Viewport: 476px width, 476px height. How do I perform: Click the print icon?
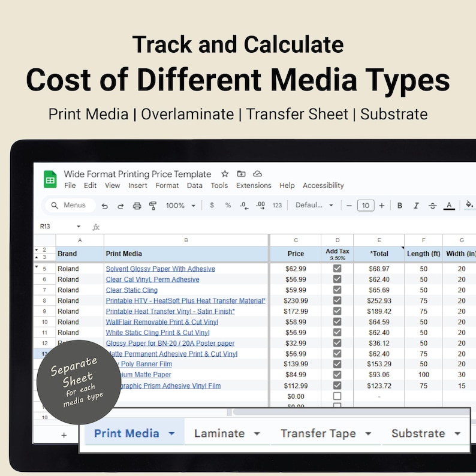pyautogui.click(x=137, y=206)
